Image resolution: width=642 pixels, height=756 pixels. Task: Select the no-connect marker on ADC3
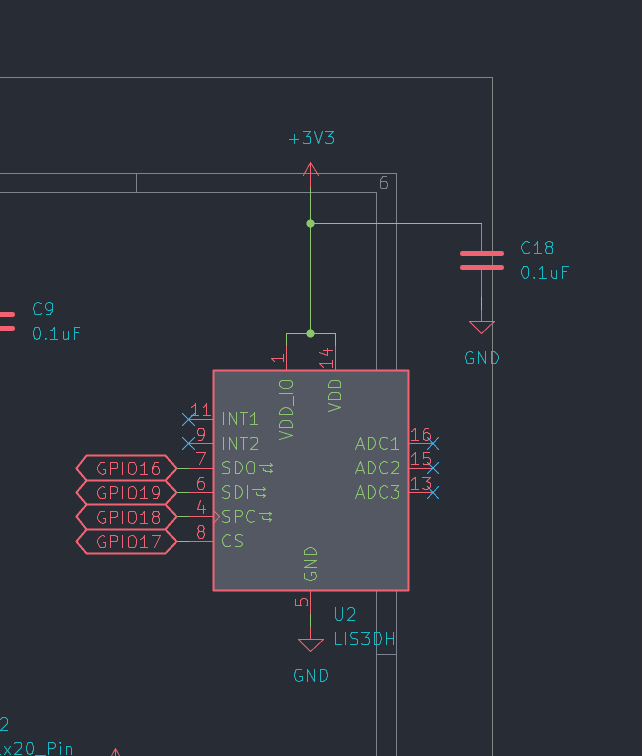(433, 492)
